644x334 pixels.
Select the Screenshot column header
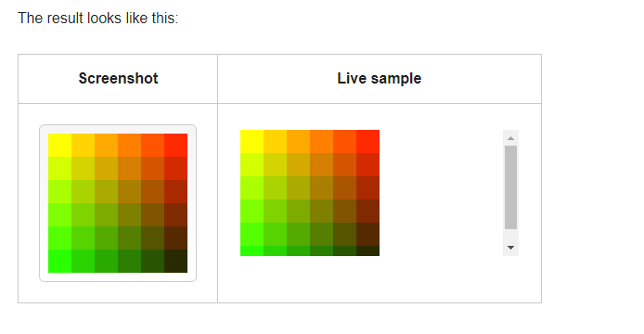tap(118, 79)
